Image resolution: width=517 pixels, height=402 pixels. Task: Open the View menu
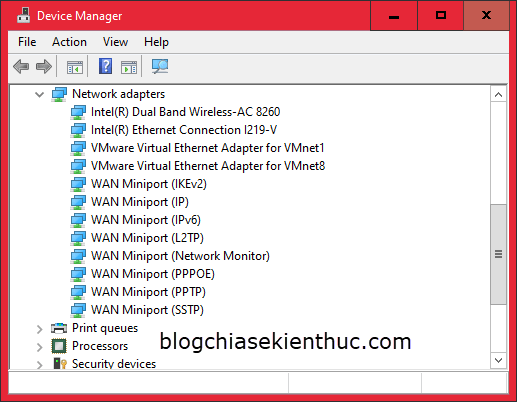pyautogui.click(x=115, y=42)
